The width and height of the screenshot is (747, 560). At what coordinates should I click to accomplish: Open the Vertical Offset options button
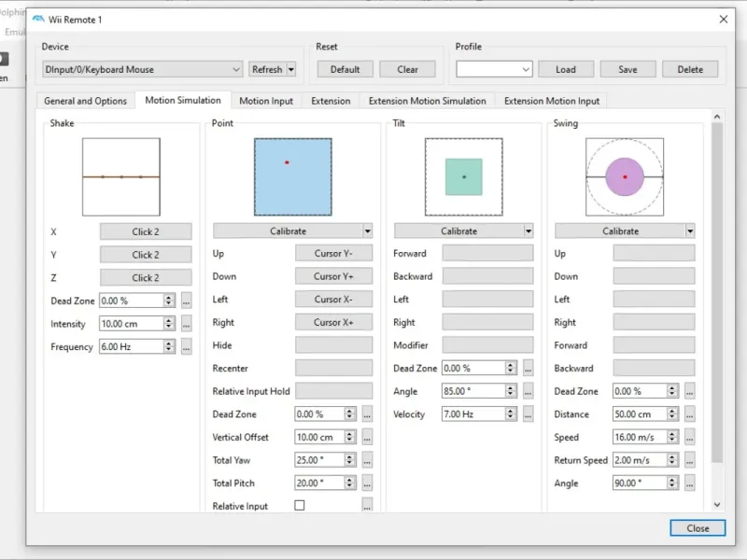[x=367, y=437]
